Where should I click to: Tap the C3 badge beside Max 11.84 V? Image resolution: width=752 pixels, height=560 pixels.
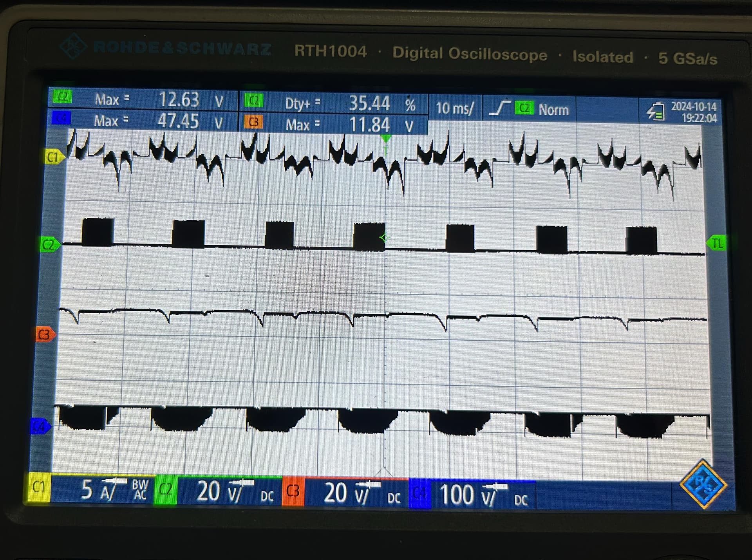253,123
